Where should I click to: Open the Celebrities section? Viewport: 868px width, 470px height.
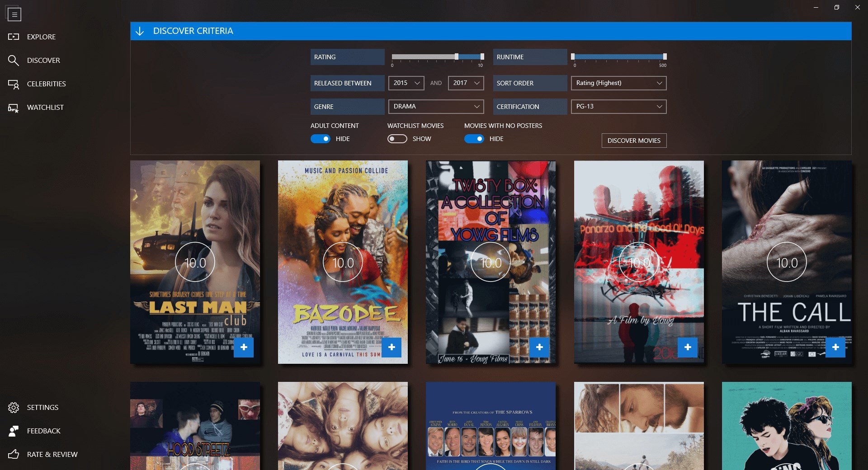coord(14,84)
